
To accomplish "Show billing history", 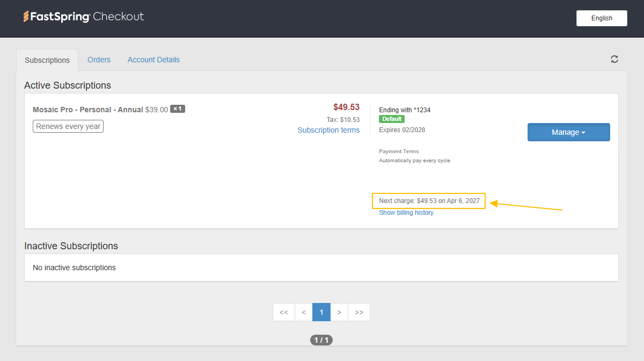I will point(406,213).
